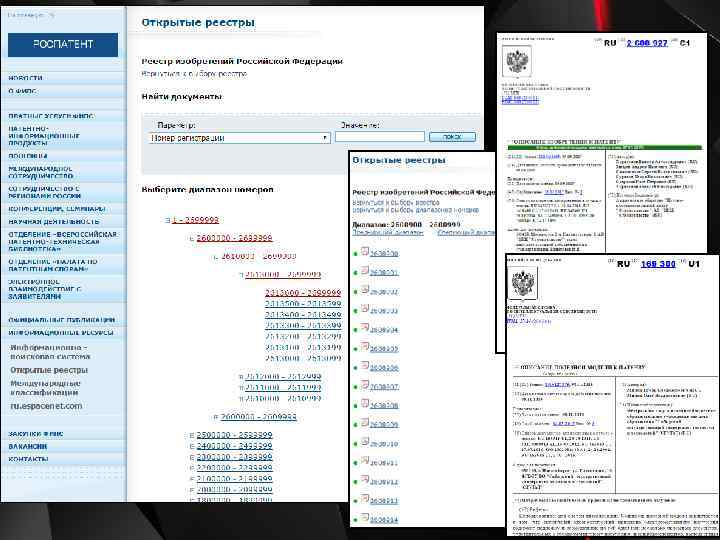Click the coat of arms on patent RU 2 608 927
The height and width of the screenshot is (540, 720).
point(517,60)
